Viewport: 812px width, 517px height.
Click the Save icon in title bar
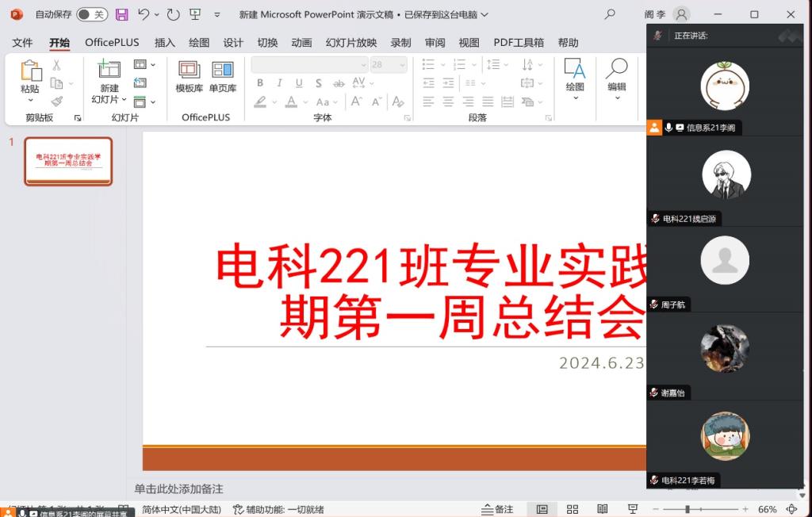click(x=121, y=14)
